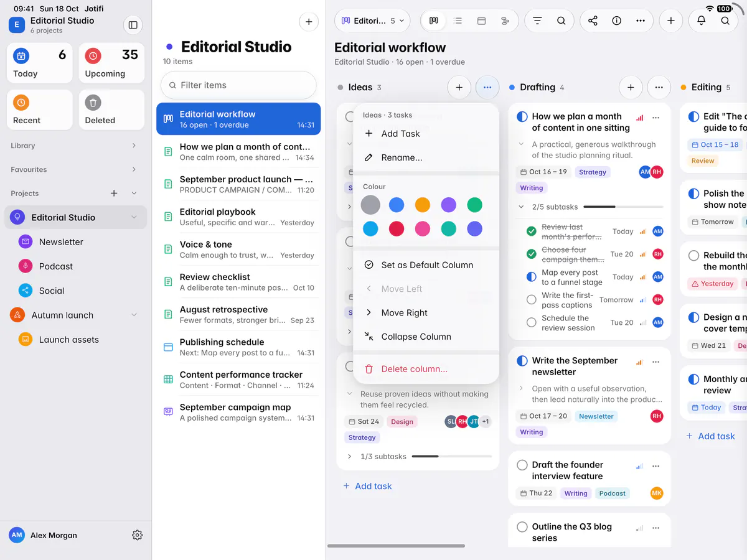Show board info

pyautogui.click(x=617, y=21)
